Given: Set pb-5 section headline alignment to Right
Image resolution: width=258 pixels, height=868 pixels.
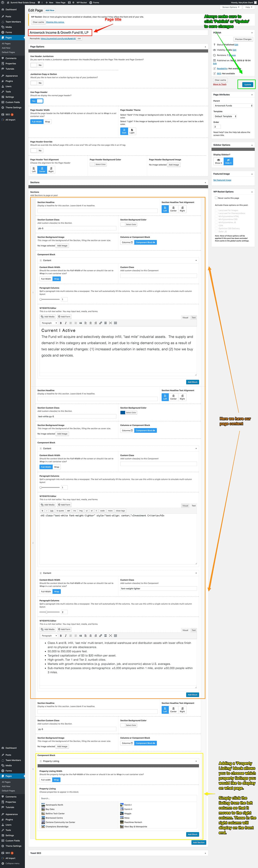Looking at the screenshot, I should click(182, 209).
